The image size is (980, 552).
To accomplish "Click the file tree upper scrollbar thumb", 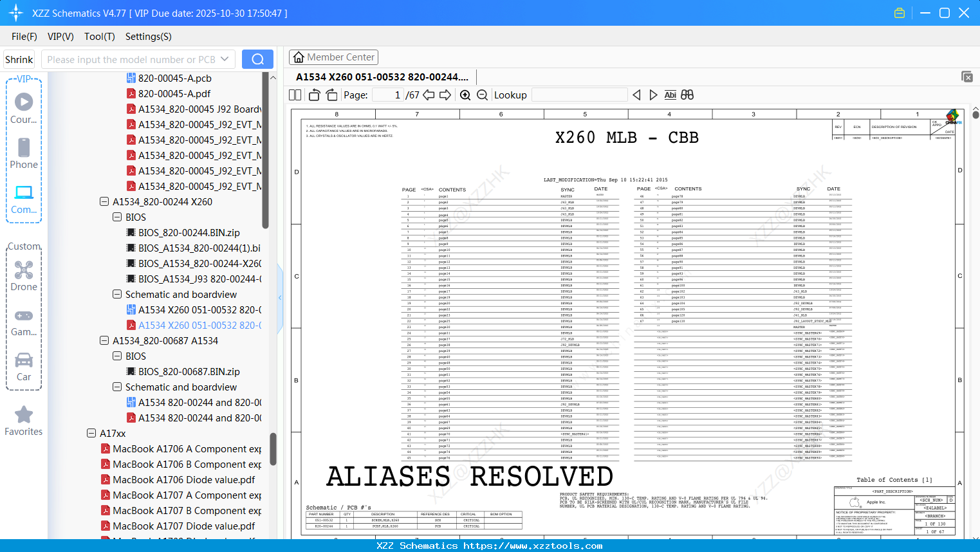I will 265,150.
